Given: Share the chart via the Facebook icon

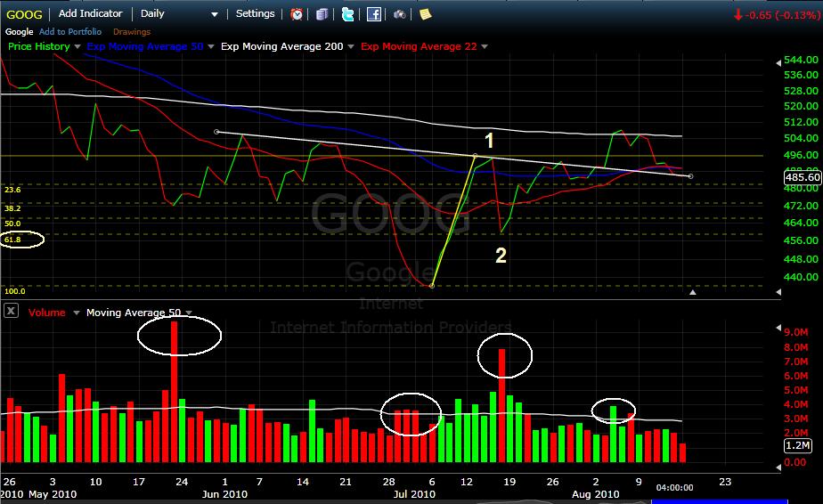Looking at the screenshot, I should [374, 14].
